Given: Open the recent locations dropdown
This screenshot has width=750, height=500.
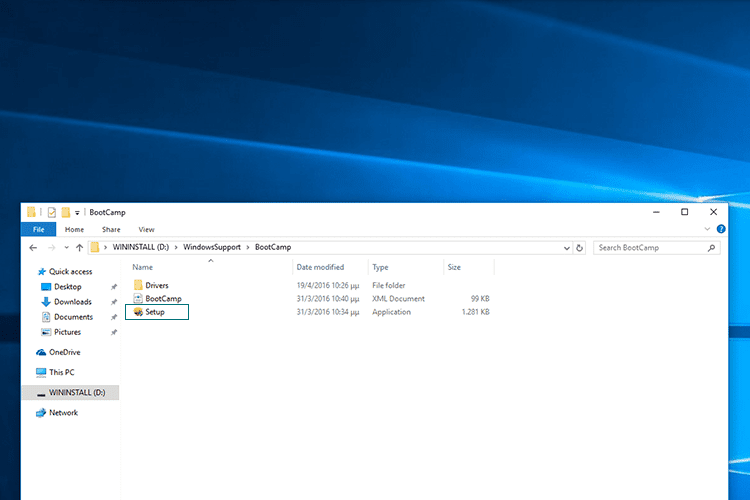Looking at the screenshot, I should (66, 248).
